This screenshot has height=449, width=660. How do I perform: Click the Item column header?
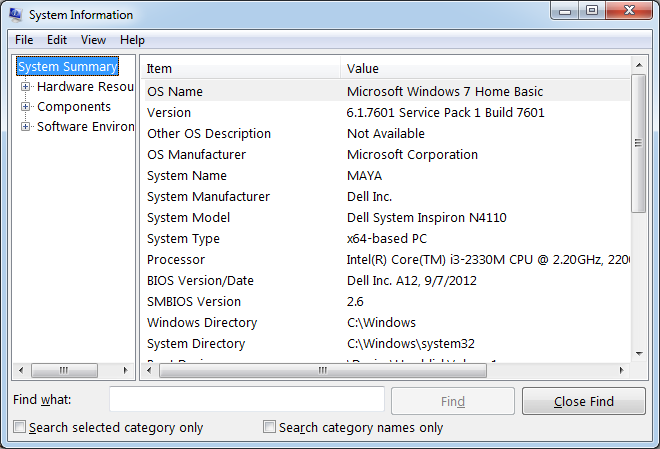[x=240, y=68]
